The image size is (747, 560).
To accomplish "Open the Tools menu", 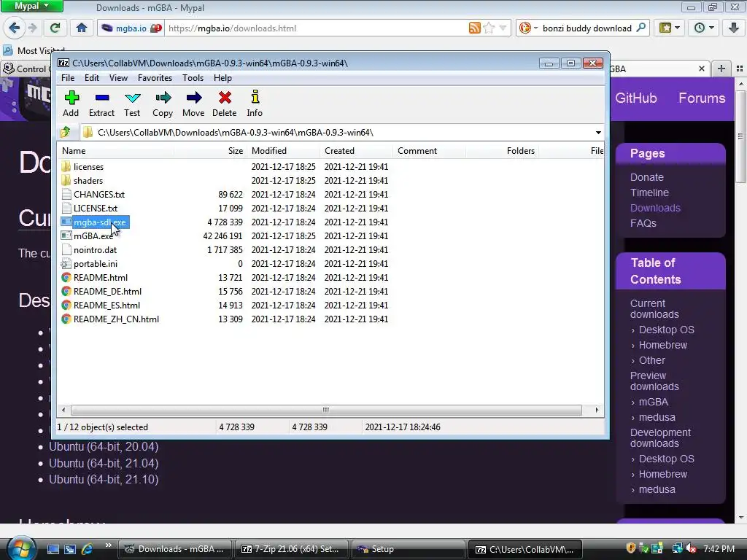I will tap(193, 77).
